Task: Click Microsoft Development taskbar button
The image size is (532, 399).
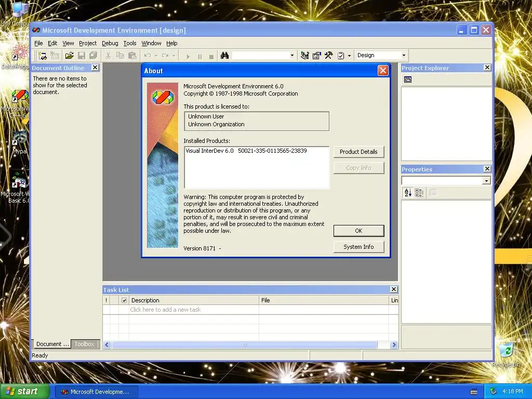Action: [x=96, y=392]
